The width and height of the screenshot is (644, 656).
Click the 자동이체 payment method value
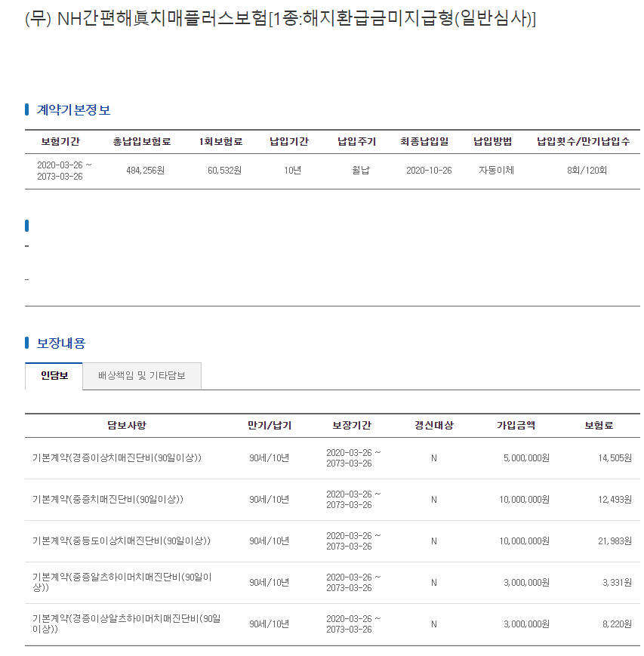(x=496, y=171)
